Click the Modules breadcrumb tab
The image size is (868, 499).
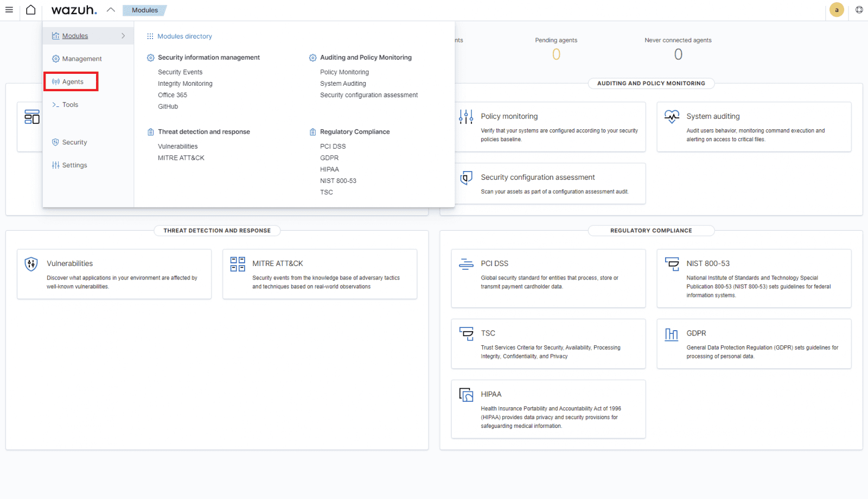(145, 10)
